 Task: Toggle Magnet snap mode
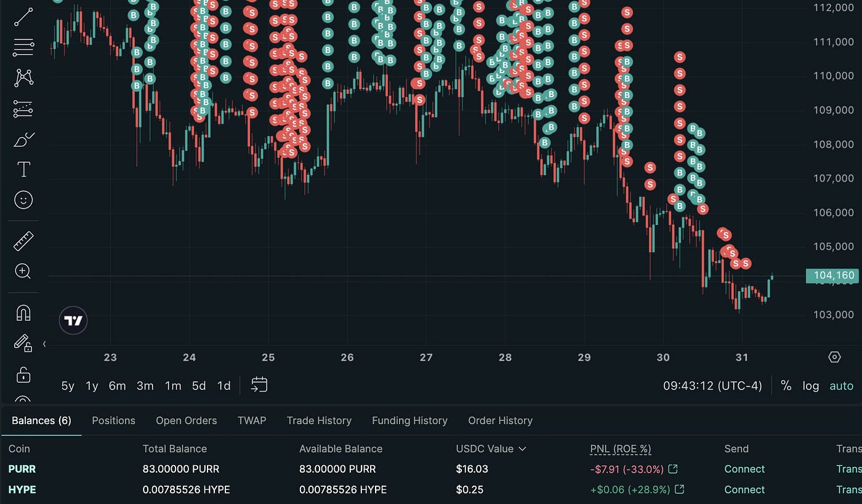pos(23,313)
